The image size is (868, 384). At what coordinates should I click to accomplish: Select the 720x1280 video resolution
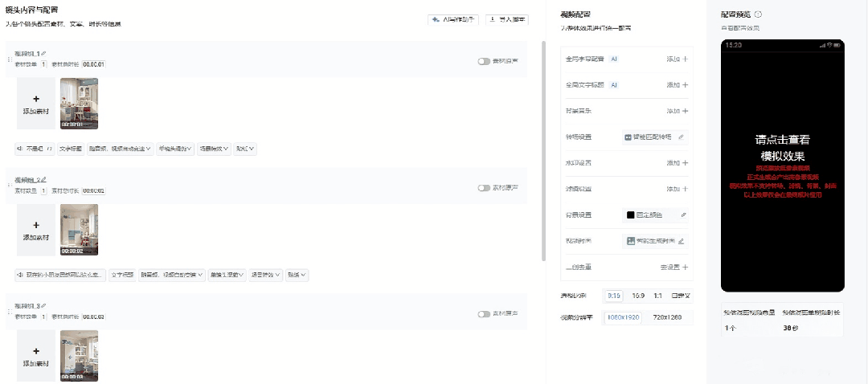click(x=666, y=317)
